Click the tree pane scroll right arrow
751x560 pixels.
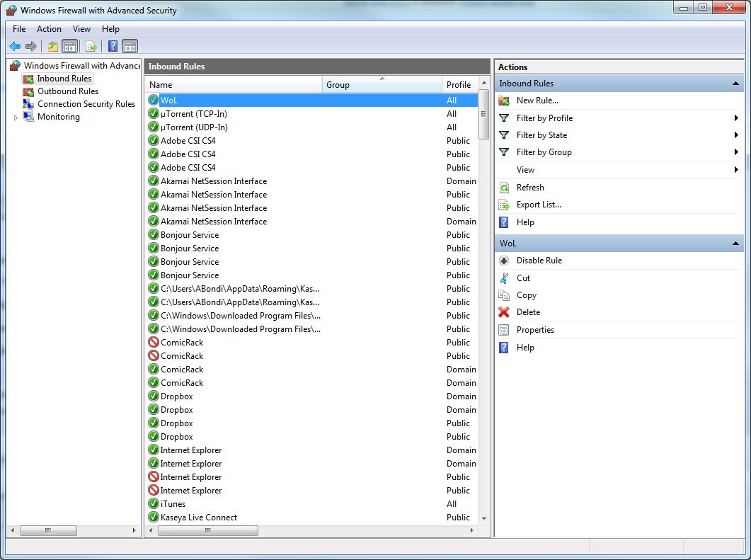pyautogui.click(x=134, y=530)
